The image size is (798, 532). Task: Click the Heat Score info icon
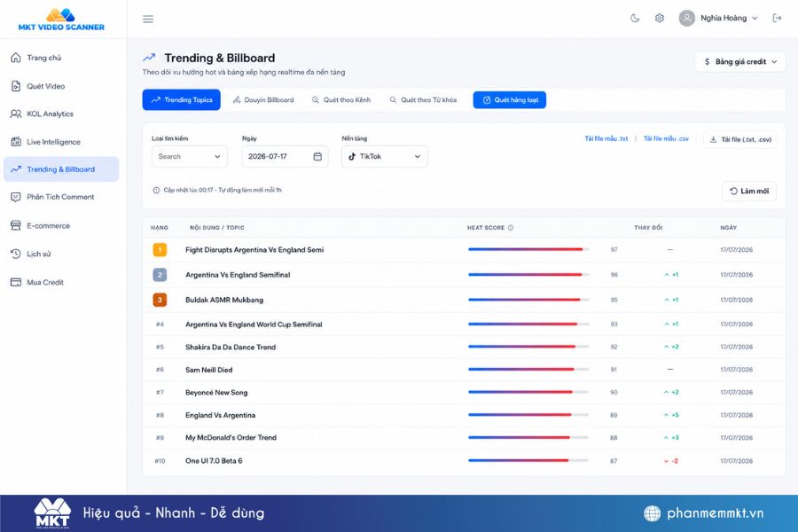tap(511, 228)
